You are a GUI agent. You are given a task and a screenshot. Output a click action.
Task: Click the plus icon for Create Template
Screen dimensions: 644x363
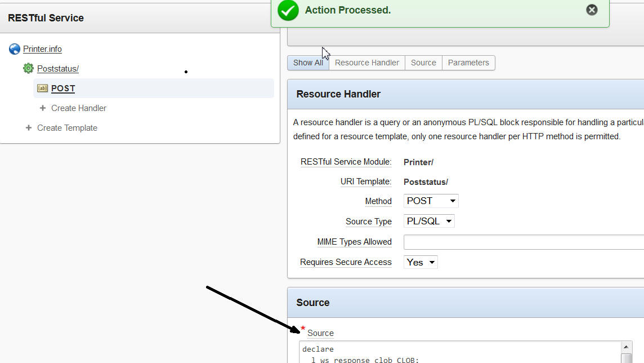[x=29, y=128]
